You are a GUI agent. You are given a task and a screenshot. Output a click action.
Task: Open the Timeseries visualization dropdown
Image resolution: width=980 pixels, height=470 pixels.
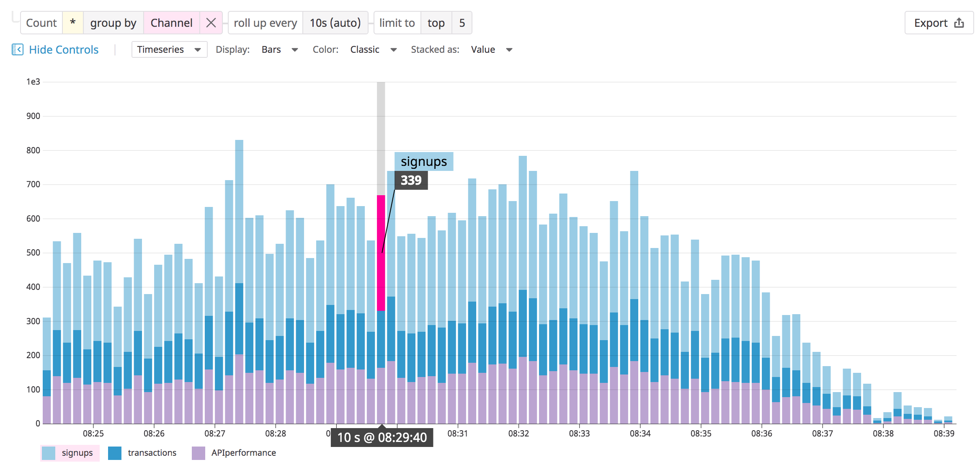[169, 49]
